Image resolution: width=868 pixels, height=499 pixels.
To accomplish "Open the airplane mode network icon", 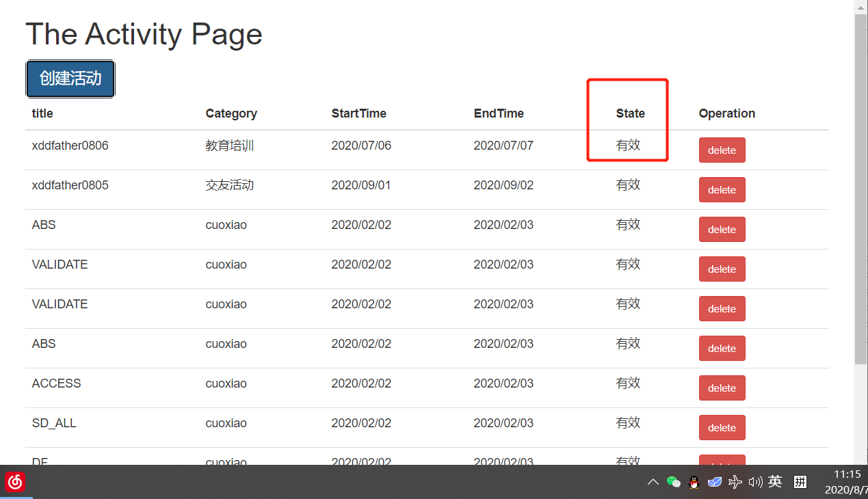I will coord(735,482).
